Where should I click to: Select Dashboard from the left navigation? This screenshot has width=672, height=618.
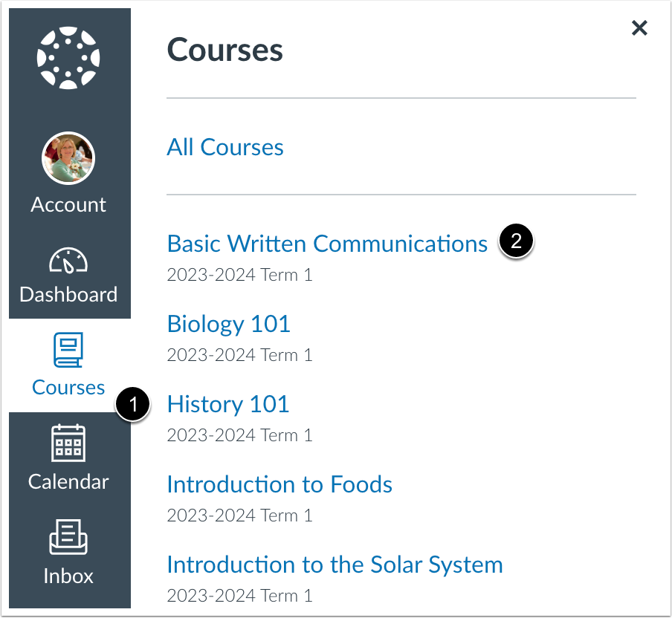pos(68,294)
